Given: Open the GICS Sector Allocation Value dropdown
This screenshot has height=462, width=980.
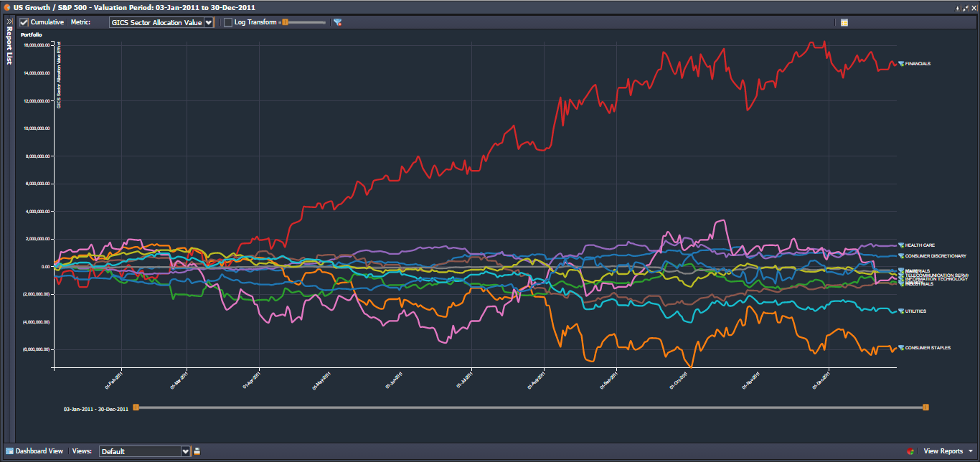Looking at the screenshot, I should [x=209, y=22].
